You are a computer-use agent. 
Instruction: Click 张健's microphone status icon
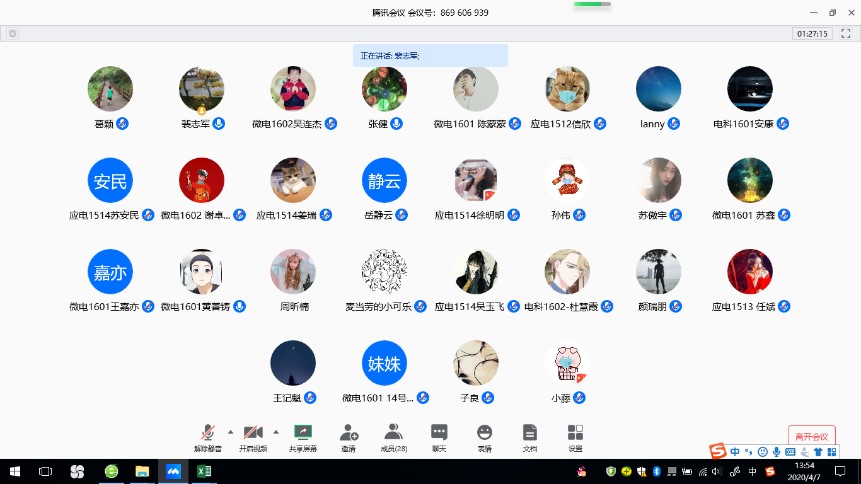(x=397, y=124)
